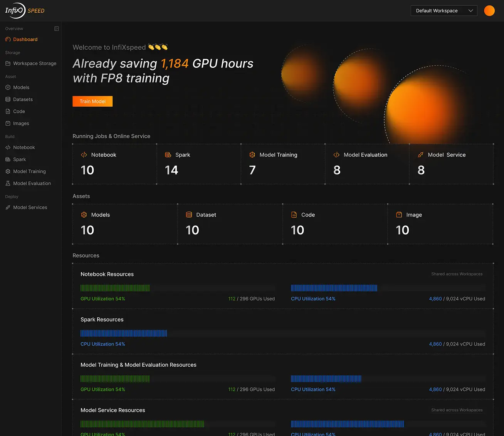
Task: Click 'Welcome to InfiXspeed' greeting text
Action: coord(109,47)
